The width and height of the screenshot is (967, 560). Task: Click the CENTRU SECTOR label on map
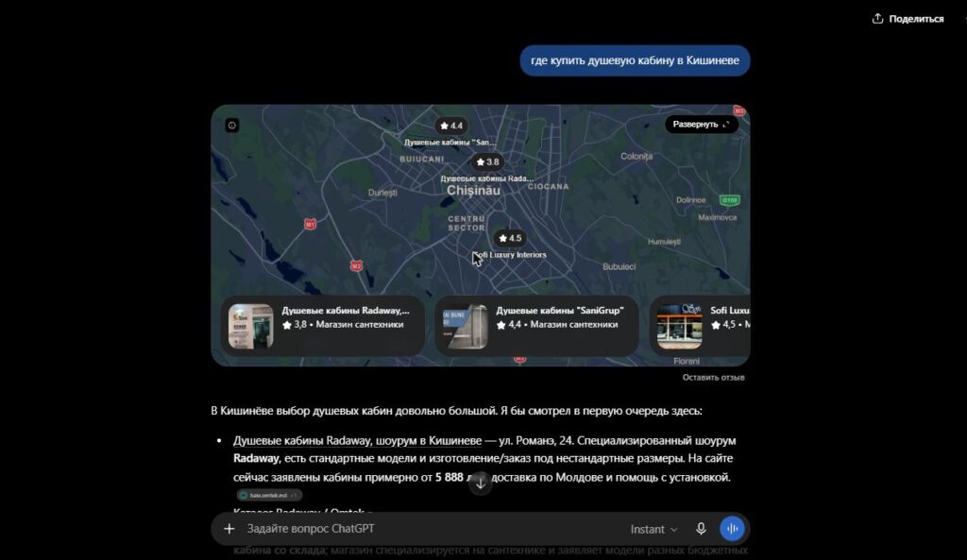(x=467, y=223)
